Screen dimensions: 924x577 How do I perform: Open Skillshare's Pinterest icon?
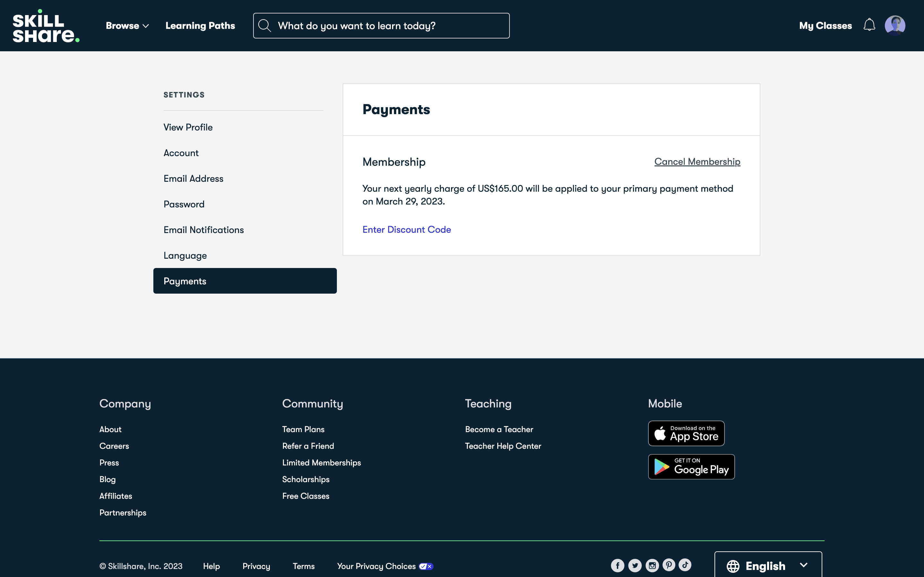tap(669, 565)
